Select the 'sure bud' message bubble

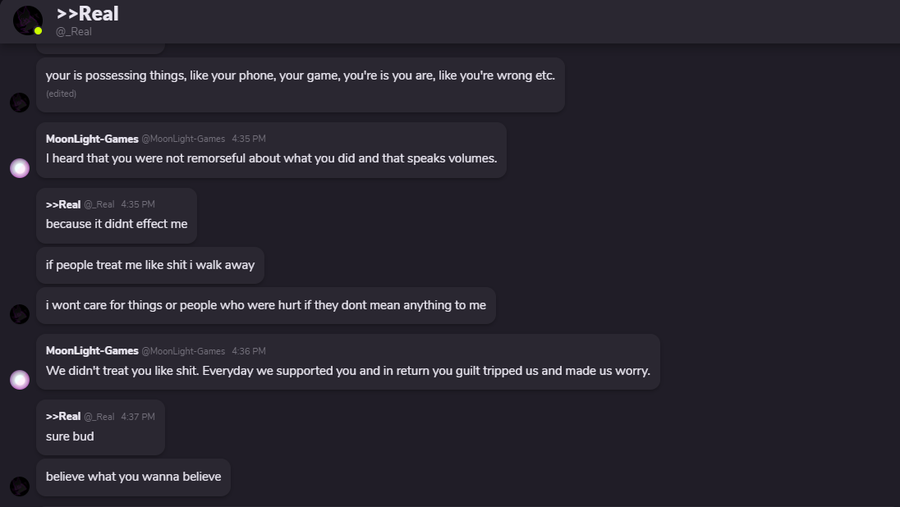pyautogui.click(x=100, y=427)
